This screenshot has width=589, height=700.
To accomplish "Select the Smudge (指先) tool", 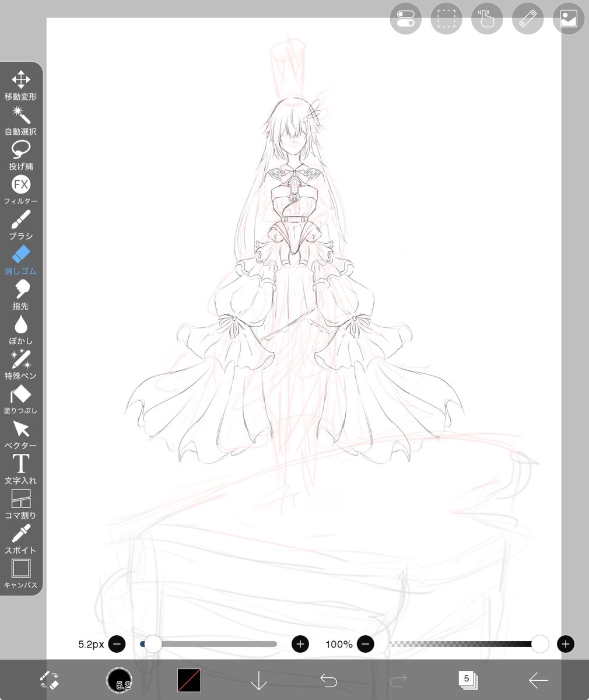I will [21, 295].
